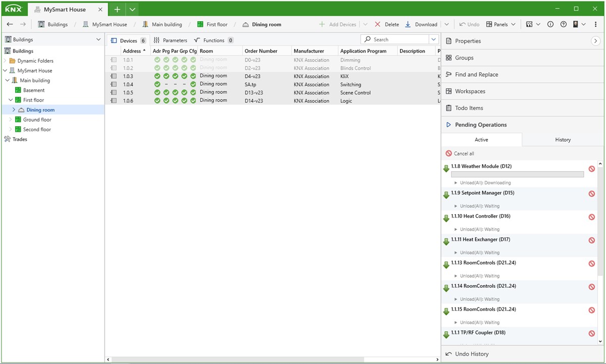Expand the Dining room tree node
Screen dimensions: 606x364
coord(14,110)
